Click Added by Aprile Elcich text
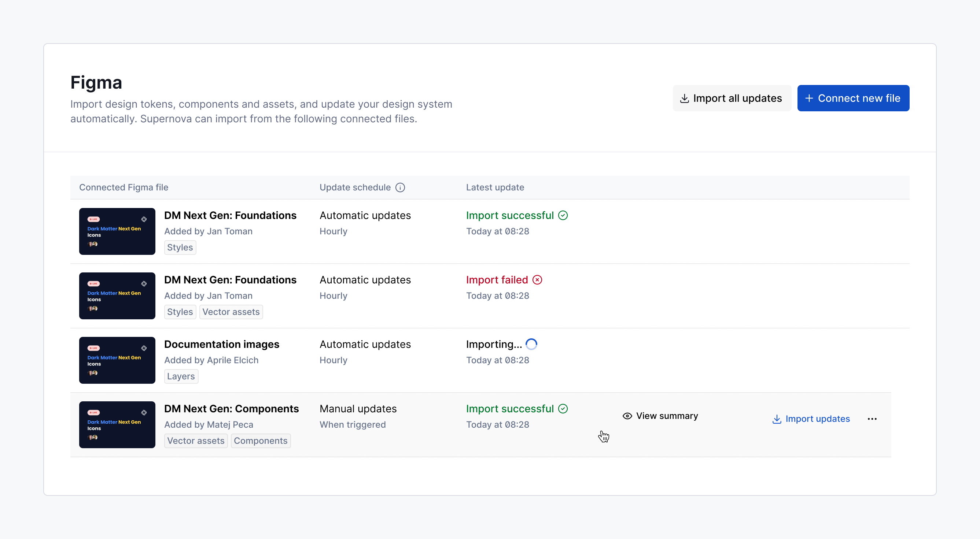Screen dimensions: 980x539 click(211, 360)
